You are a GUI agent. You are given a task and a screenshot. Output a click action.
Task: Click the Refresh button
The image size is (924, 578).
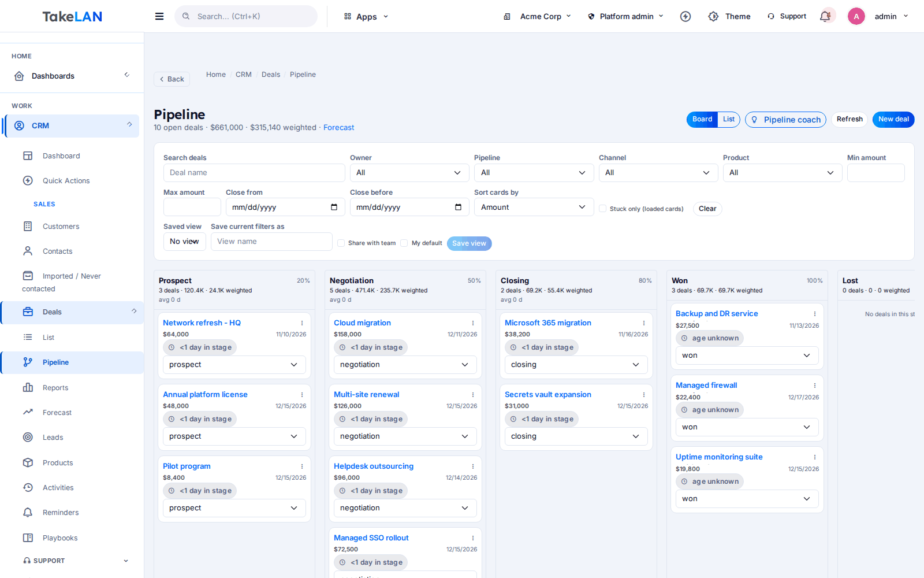click(x=850, y=120)
